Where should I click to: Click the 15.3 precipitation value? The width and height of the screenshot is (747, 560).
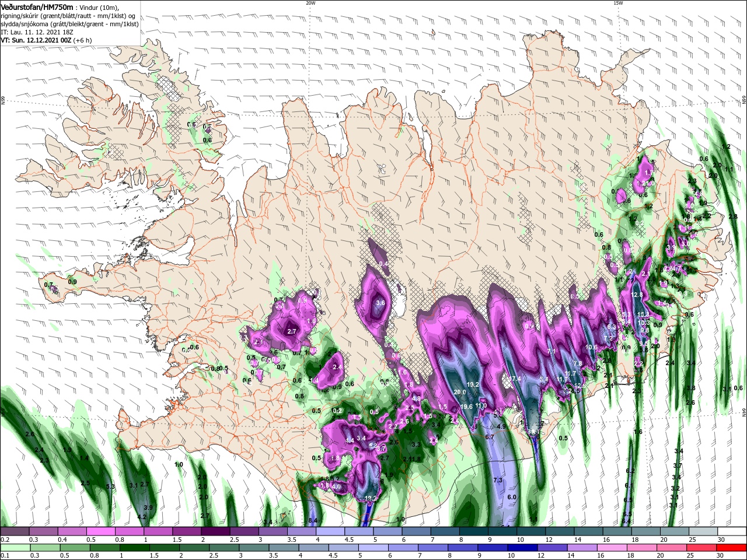tap(643, 314)
